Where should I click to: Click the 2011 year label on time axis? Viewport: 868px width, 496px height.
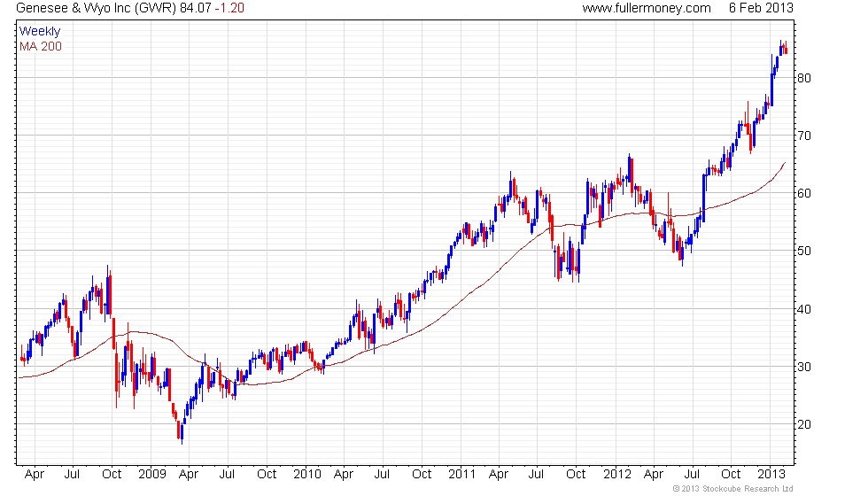(462, 474)
